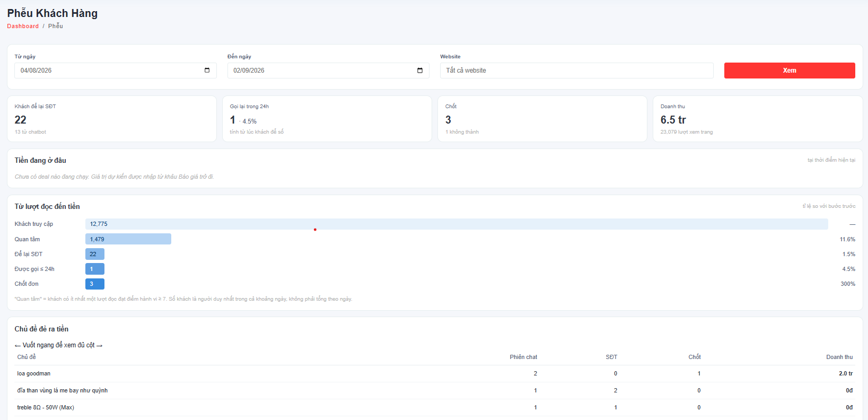This screenshot has width=868, height=420.
Task: Click the Chủ đề đẻ ra tiền heading
Action: click(41, 329)
